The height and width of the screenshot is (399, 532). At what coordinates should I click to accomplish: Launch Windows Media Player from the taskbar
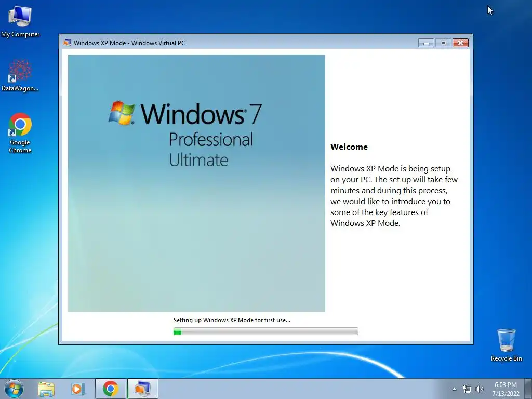tap(77, 389)
